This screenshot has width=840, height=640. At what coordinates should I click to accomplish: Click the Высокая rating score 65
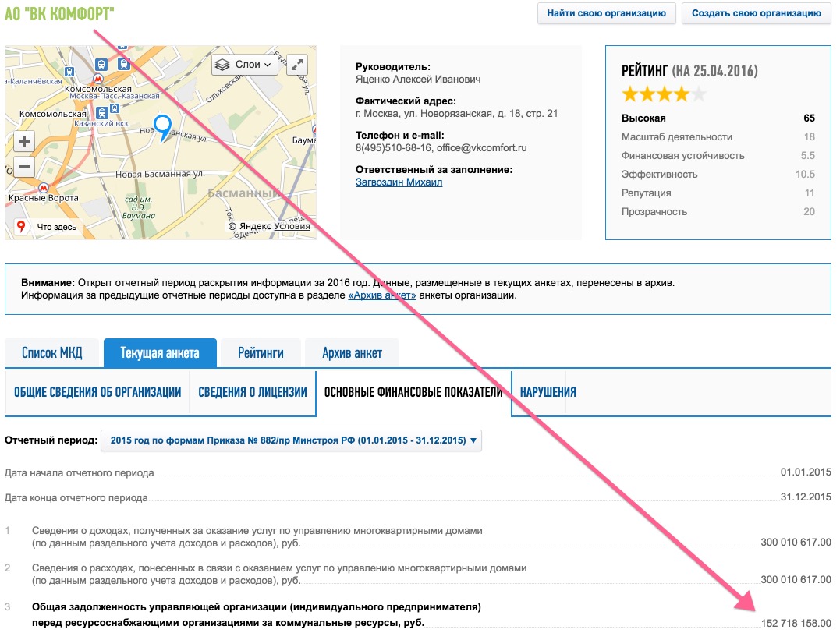(x=809, y=118)
